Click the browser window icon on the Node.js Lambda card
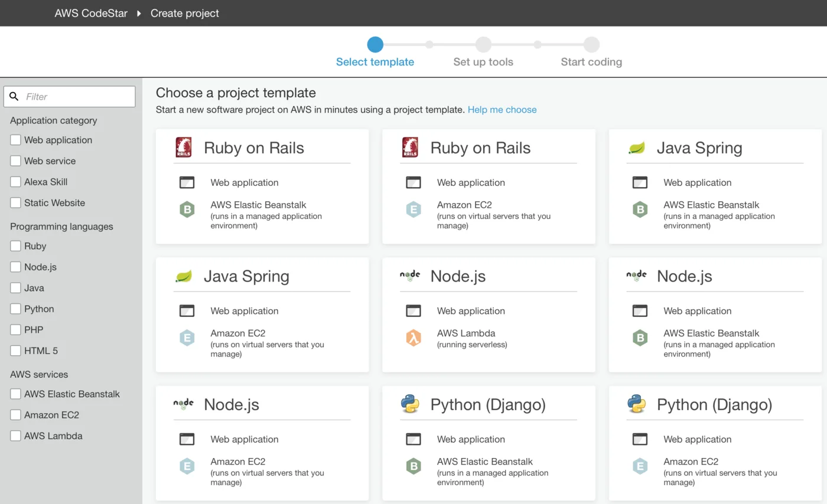 [x=413, y=311]
